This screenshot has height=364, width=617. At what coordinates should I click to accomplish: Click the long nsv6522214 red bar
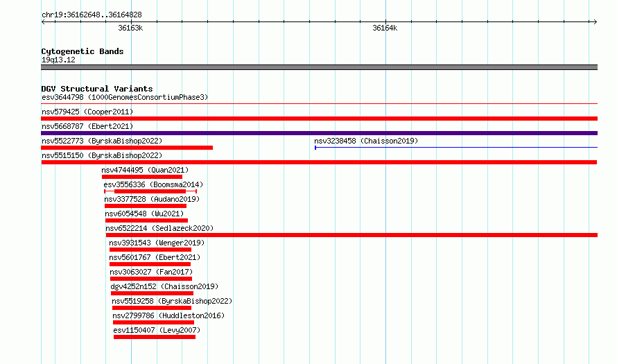point(351,235)
